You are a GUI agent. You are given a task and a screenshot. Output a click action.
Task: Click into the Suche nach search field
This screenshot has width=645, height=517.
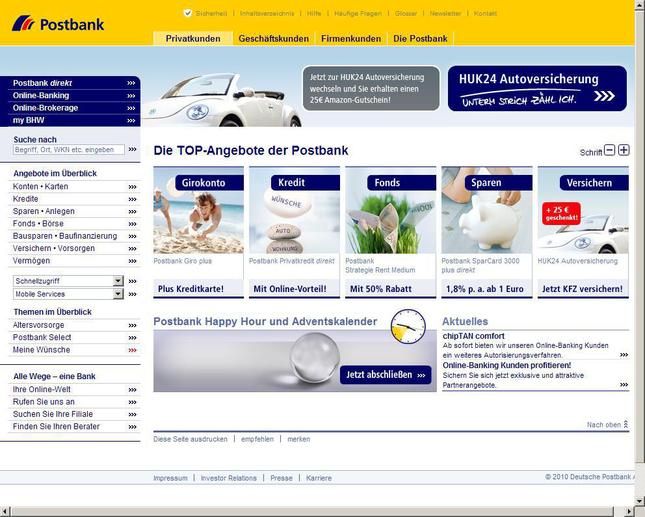click(x=68, y=150)
